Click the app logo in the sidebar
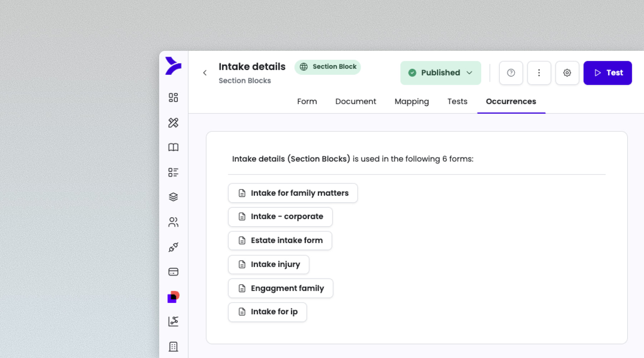 tap(173, 66)
